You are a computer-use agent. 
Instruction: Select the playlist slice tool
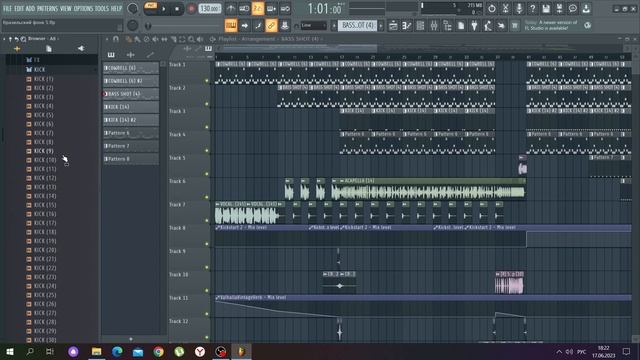(173, 39)
